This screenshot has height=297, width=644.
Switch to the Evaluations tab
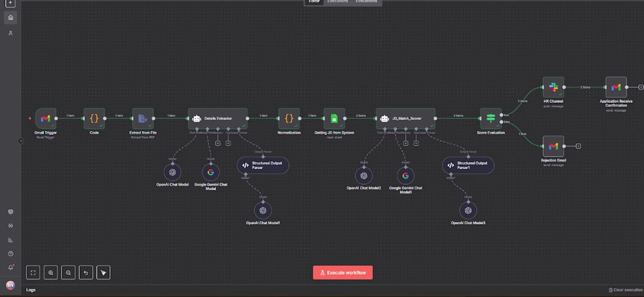[x=366, y=2]
